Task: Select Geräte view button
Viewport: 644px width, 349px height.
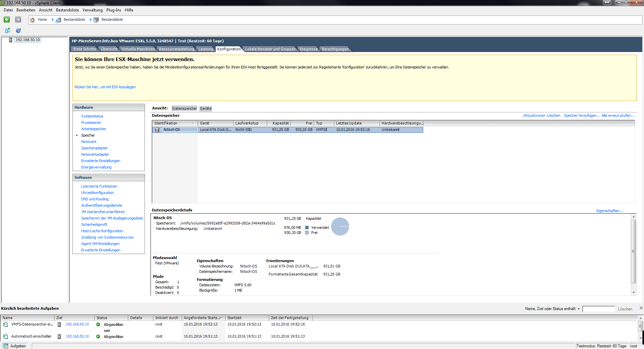Action: pyautogui.click(x=206, y=108)
